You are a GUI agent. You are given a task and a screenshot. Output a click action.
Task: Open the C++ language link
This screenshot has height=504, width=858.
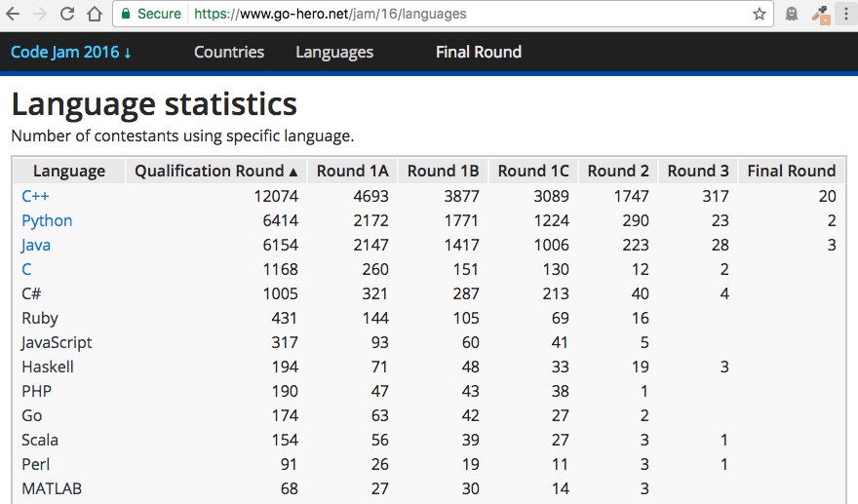[35, 196]
